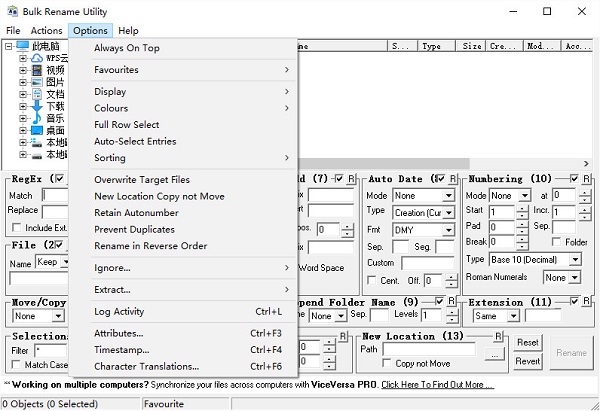
Task: Click the This PC computer icon in tree
Action: (x=23, y=46)
